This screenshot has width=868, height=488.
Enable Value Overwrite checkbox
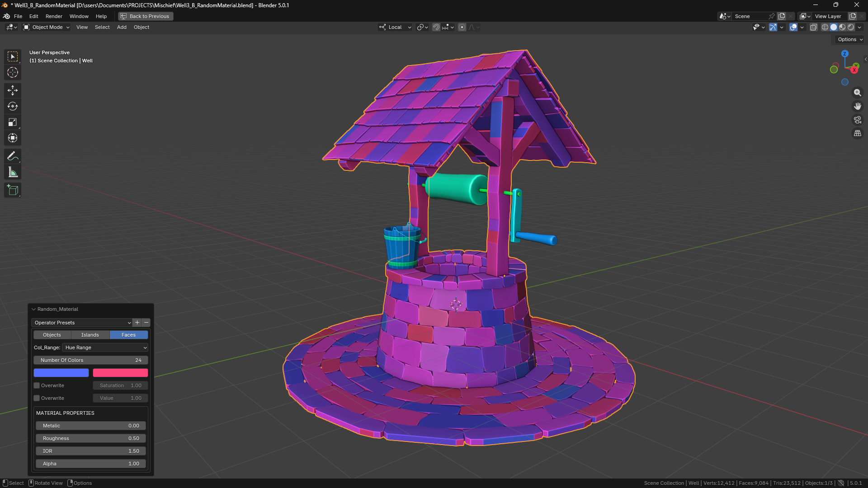click(37, 398)
